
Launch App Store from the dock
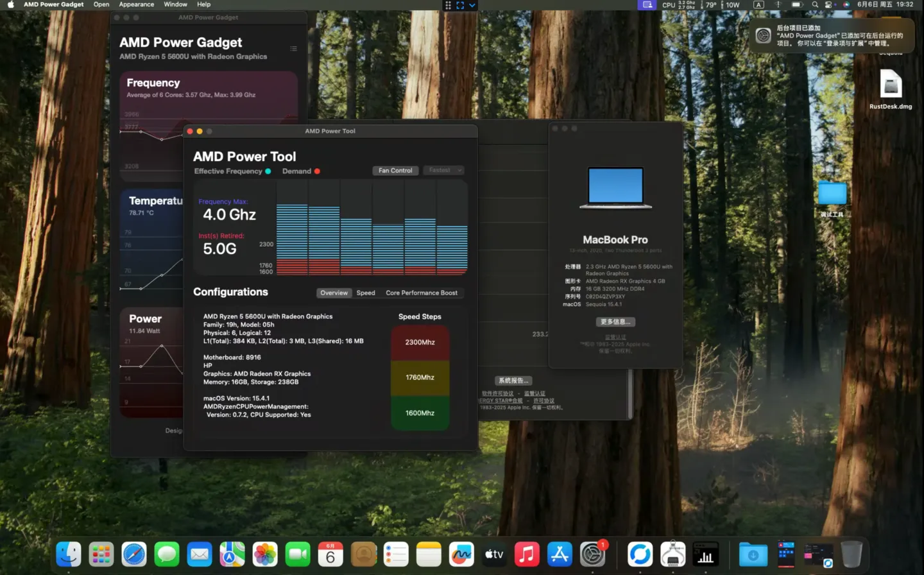(560, 554)
